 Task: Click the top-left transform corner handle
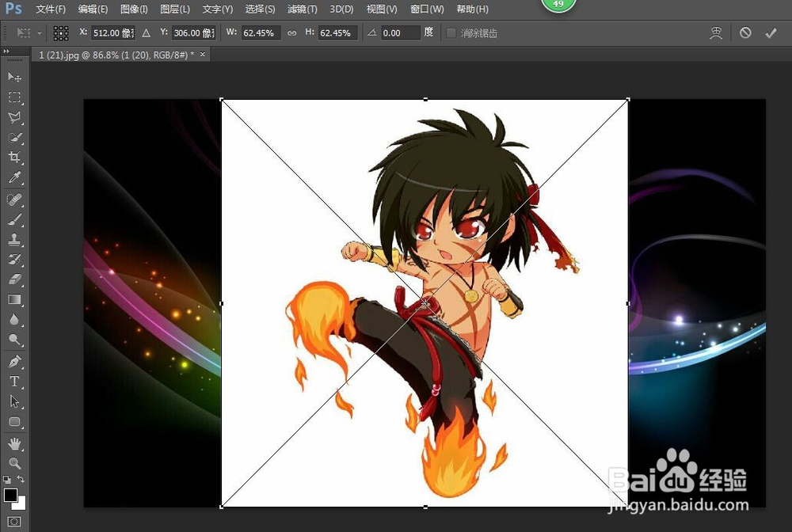coord(222,100)
